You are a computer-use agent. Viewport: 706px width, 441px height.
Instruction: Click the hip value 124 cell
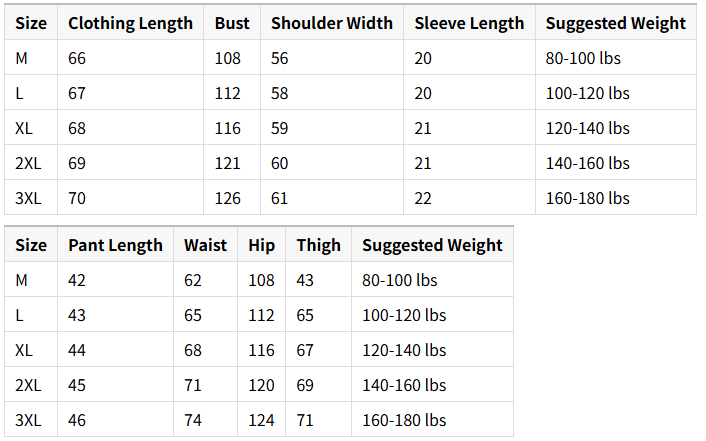tap(261, 420)
